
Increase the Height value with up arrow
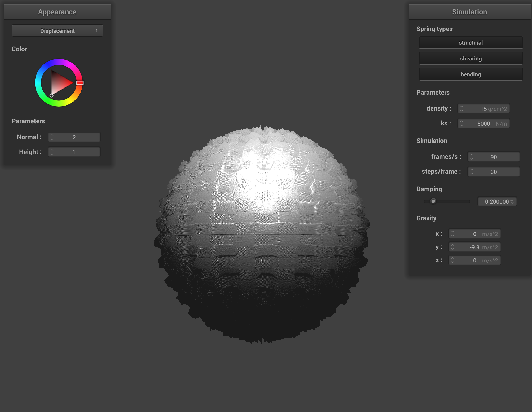(x=52, y=150)
